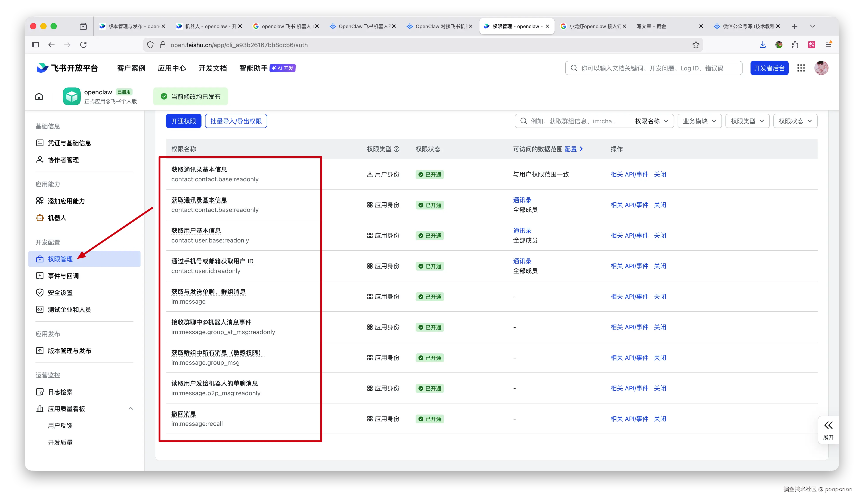Open browser downloads arrow icon
Screen dimensions: 864x504
762,45
